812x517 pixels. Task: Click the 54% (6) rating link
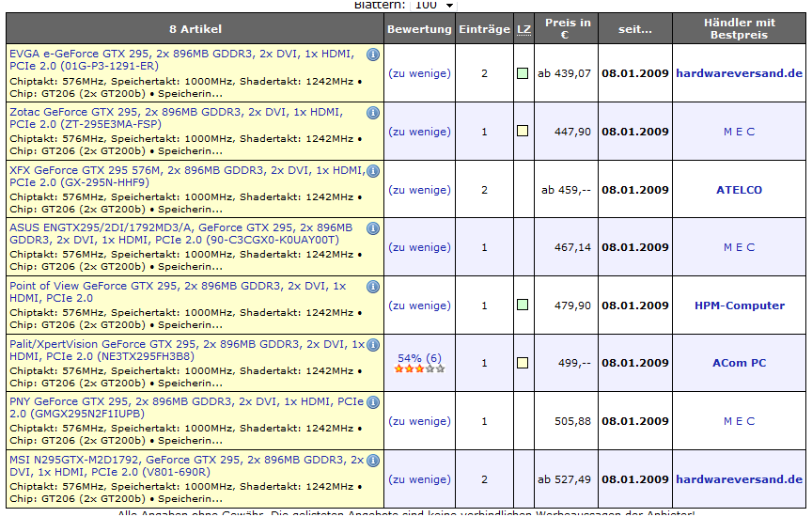[x=419, y=358]
